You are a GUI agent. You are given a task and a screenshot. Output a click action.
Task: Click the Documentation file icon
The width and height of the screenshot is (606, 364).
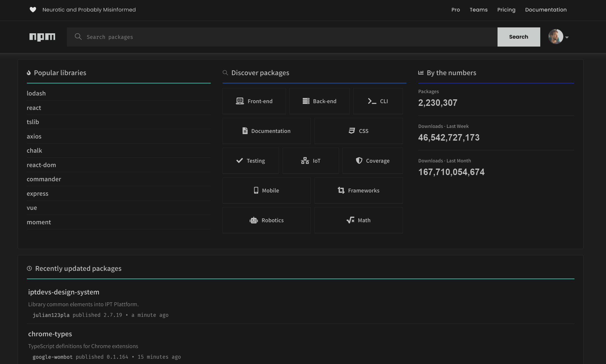[x=245, y=131]
